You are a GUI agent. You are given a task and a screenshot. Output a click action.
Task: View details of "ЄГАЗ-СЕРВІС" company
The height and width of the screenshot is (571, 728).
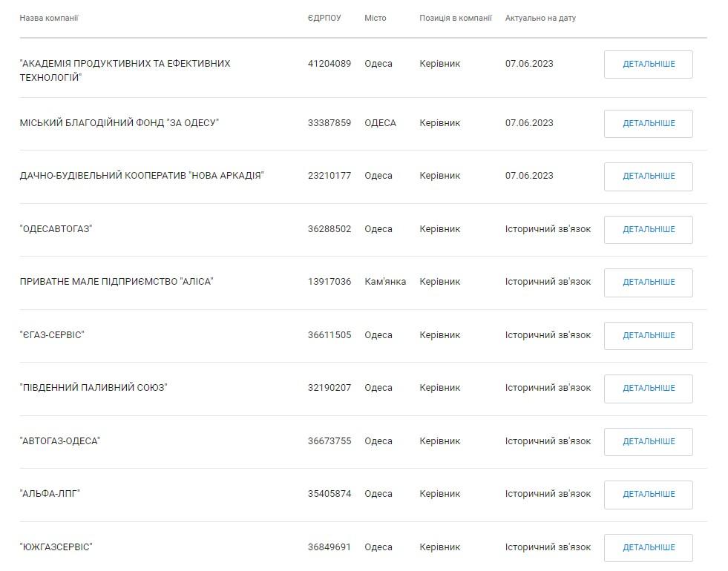[648, 336]
